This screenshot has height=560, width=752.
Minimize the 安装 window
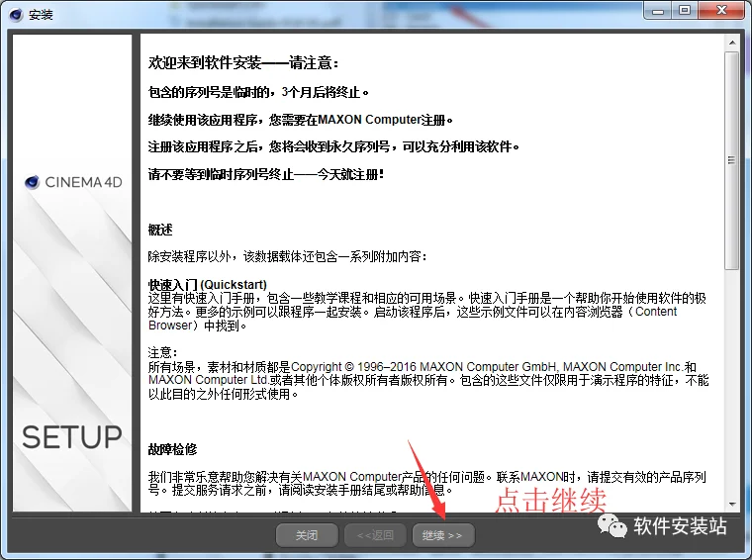[658, 11]
